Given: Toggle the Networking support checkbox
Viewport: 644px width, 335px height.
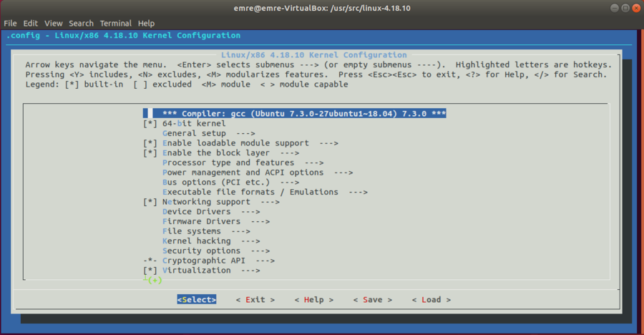Looking at the screenshot, I should [150, 202].
